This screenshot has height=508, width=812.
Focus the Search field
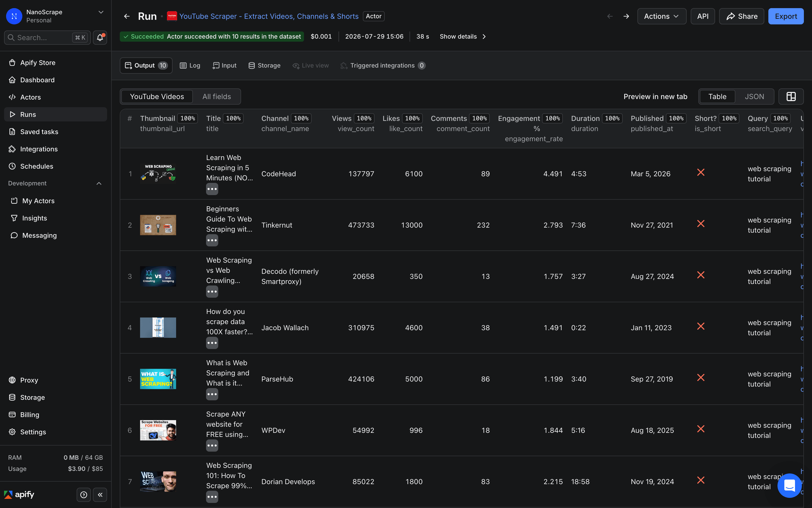coord(47,38)
